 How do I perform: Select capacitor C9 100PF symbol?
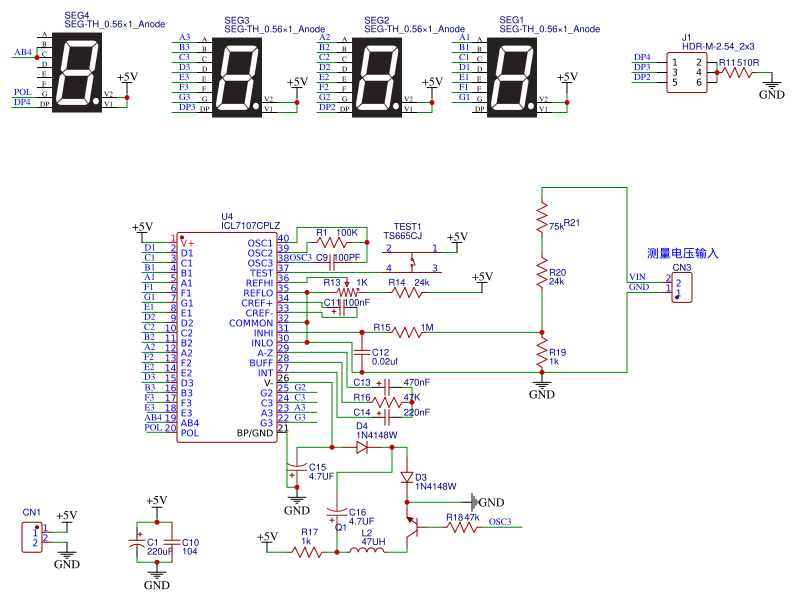pyautogui.click(x=332, y=263)
